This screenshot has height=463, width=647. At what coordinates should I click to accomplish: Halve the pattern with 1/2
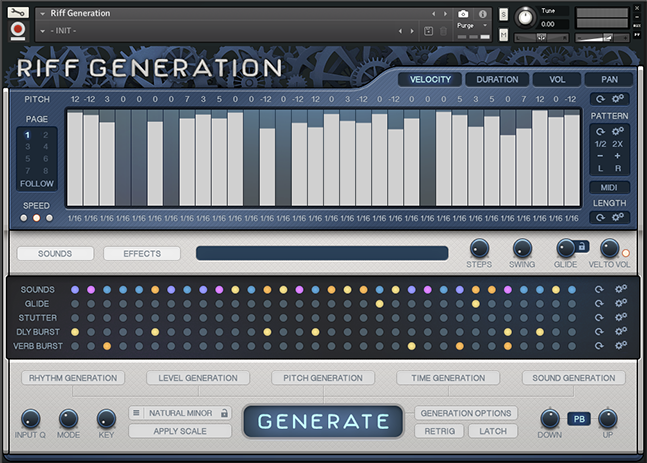coord(600,144)
